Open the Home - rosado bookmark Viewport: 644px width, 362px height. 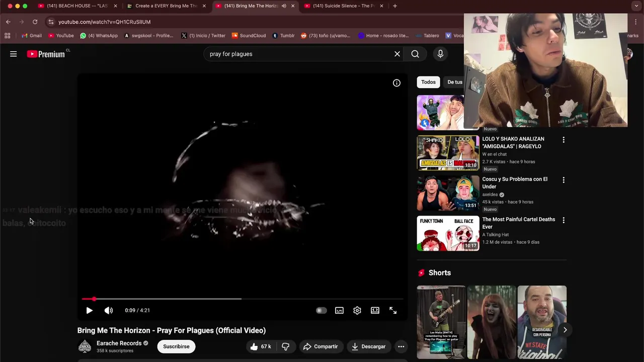coord(383,36)
